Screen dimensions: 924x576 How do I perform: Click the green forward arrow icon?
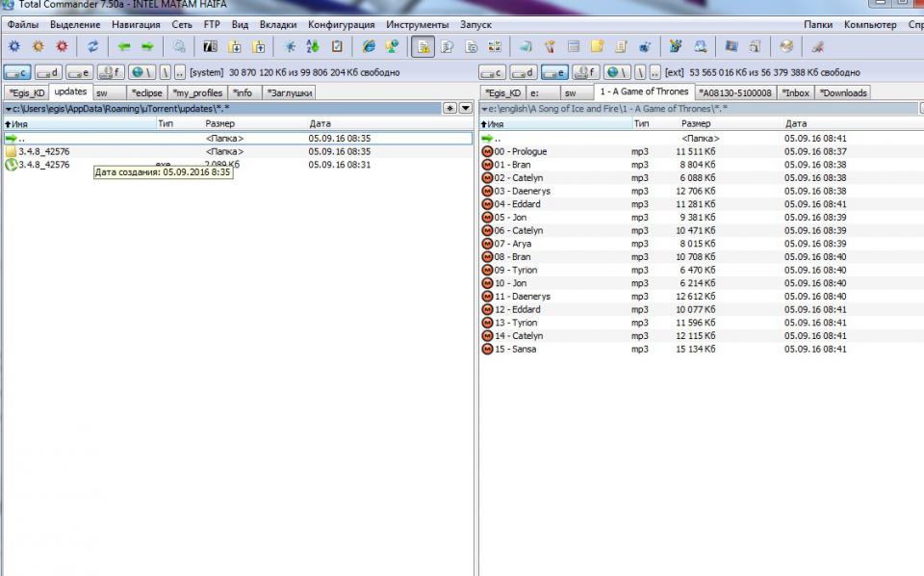tap(147, 46)
